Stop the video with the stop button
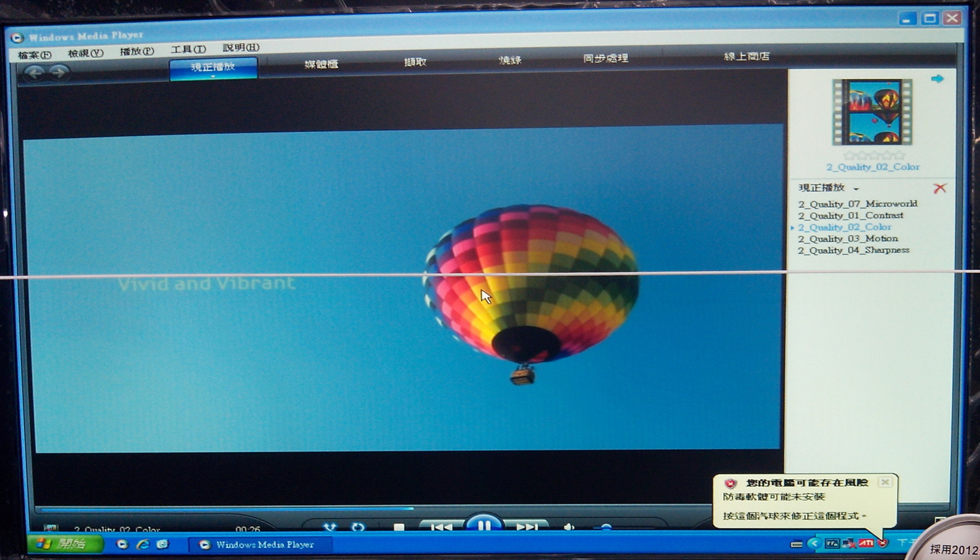 pos(399,527)
